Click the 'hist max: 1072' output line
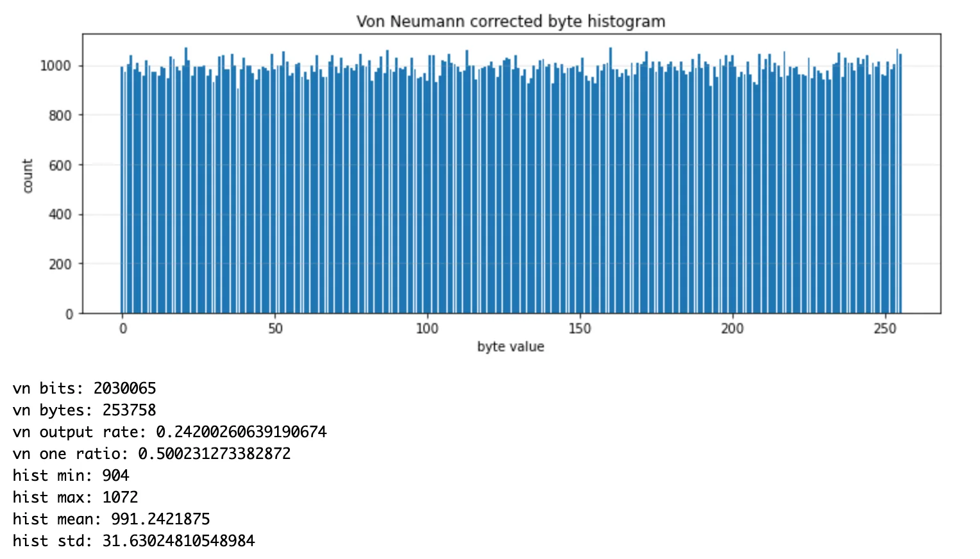Screen dimensions: 980x559 (x=76, y=497)
